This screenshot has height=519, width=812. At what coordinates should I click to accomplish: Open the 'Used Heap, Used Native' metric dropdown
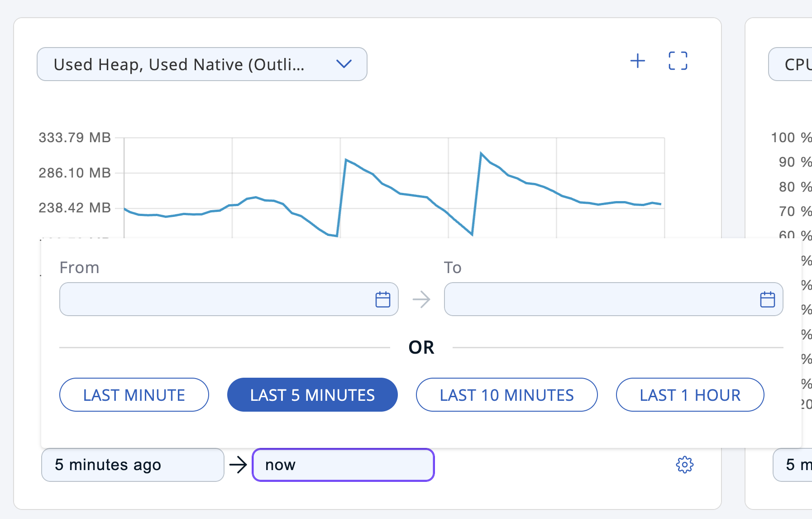[181, 64]
